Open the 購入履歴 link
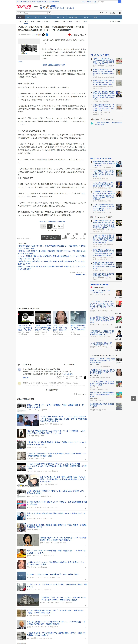The height and width of the screenshot is (644, 138). tap(112, 13)
